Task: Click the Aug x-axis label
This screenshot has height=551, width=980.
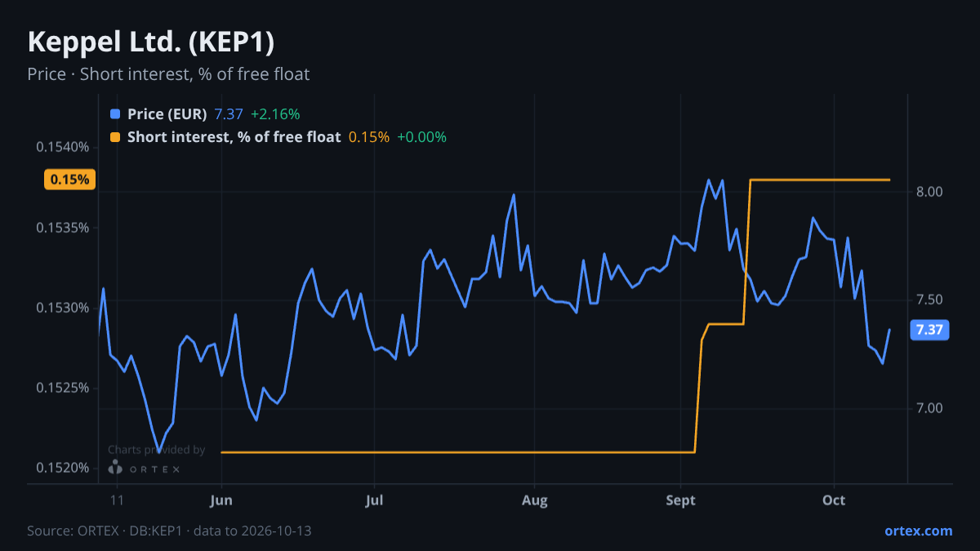Action: pos(534,500)
